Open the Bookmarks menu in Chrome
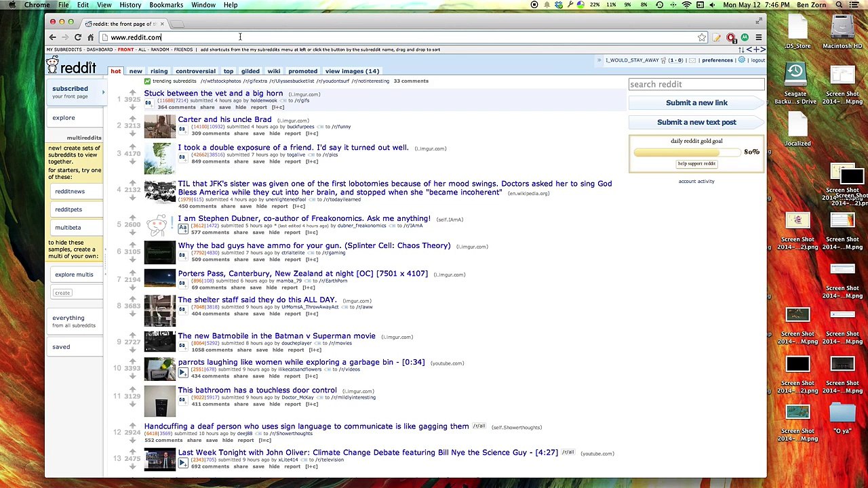The image size is (868, 488). [x=166, y=5]
